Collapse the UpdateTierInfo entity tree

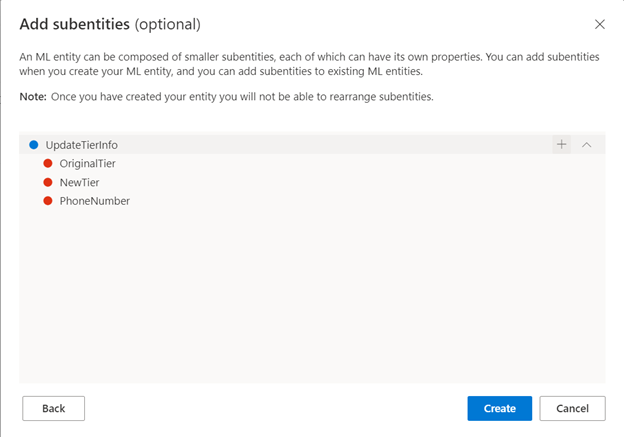(x=587, y=145)
